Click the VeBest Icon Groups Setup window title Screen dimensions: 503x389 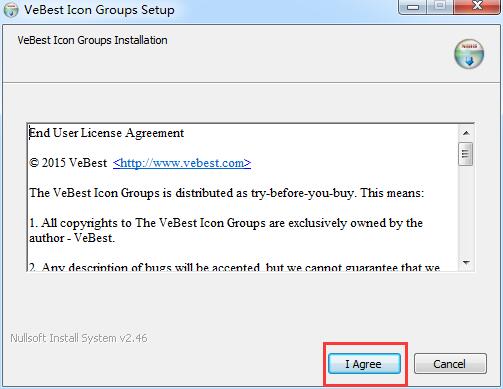[x=99, y=10]
